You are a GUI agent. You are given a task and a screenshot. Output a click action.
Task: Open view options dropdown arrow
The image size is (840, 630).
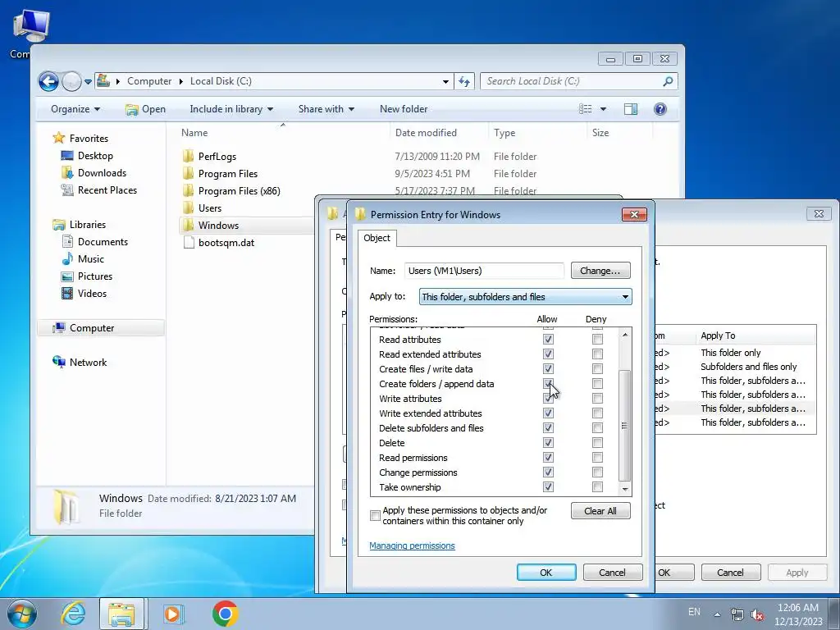[603, 109]
